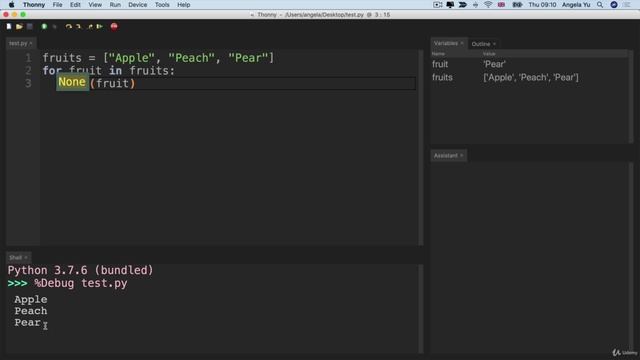640x360 pixels.
Task: Click the %Debug test.py shell command
Action: tap(81, 283)
